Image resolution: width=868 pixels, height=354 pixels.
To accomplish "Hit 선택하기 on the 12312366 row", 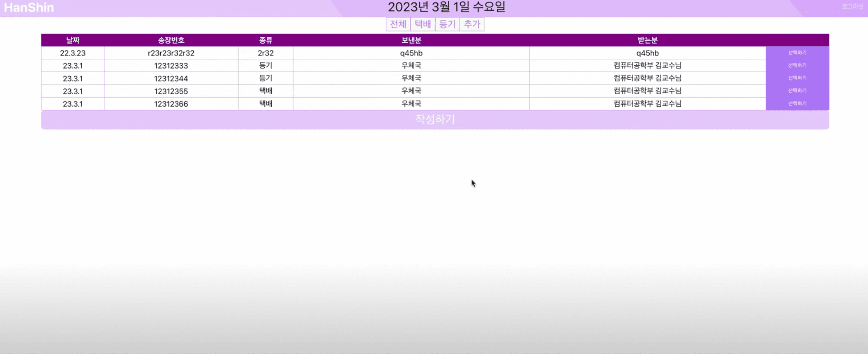I will (x=797, y=103).
